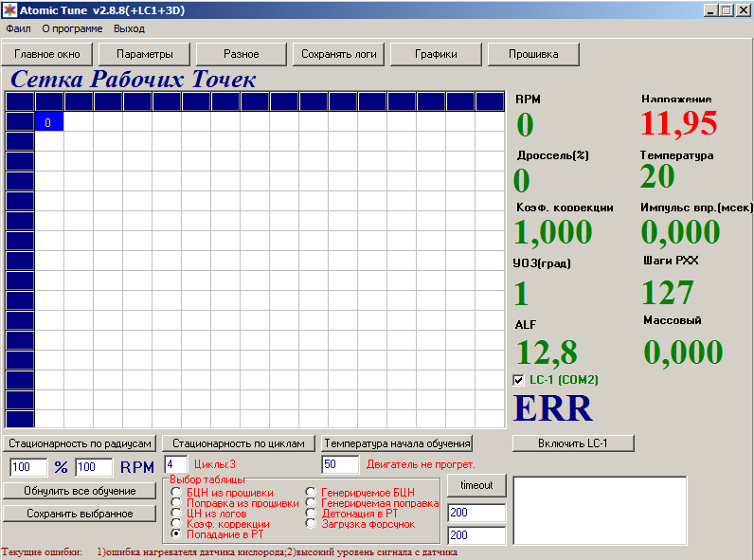The width and height of the screenshot is (754, 560).
Task: Click the Atomic Tune title bar icon
Action: (9, 9)
